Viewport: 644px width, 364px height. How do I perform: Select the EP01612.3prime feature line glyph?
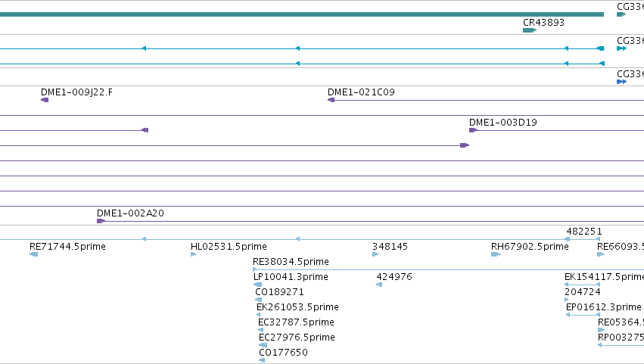583,315
